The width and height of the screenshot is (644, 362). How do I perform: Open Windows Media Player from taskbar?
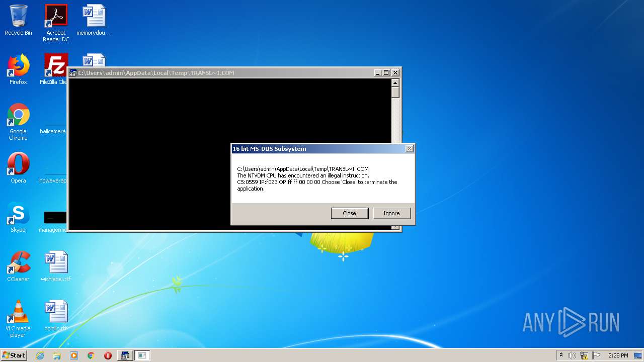point(74,355)
